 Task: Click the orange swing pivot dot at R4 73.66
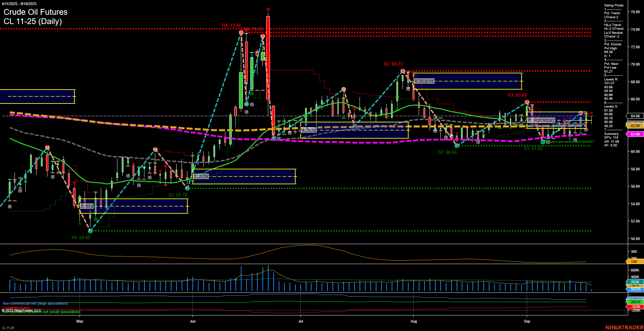coord(241,32)
